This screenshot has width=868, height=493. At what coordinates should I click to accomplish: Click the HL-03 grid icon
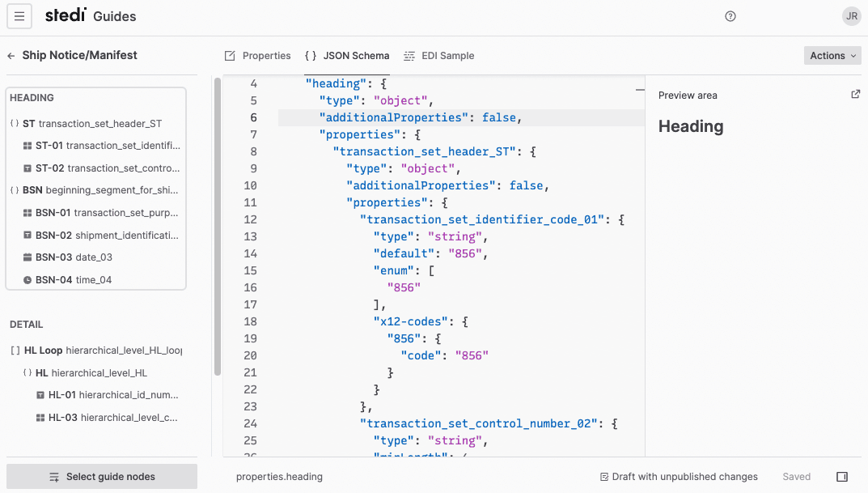click(40, 418)
